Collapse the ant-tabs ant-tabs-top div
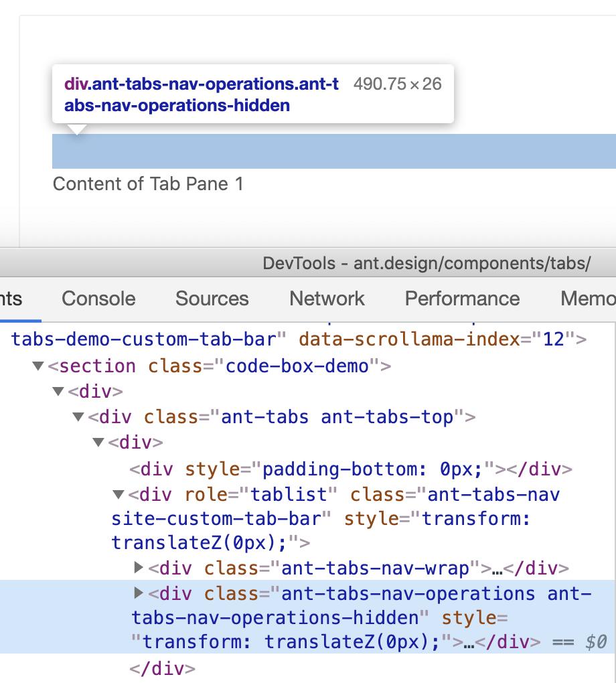The image size is (616, 683). point(78,417)
